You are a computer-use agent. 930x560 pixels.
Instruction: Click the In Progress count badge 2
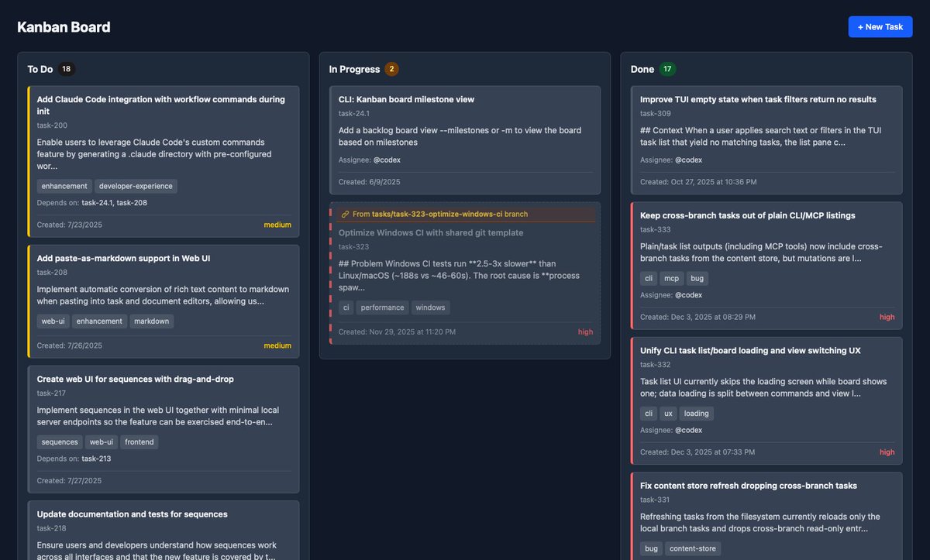click(392, 69)
